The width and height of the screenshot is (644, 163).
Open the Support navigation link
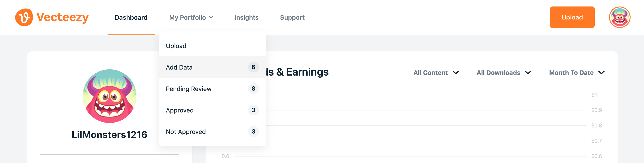(x=292, y=17)
